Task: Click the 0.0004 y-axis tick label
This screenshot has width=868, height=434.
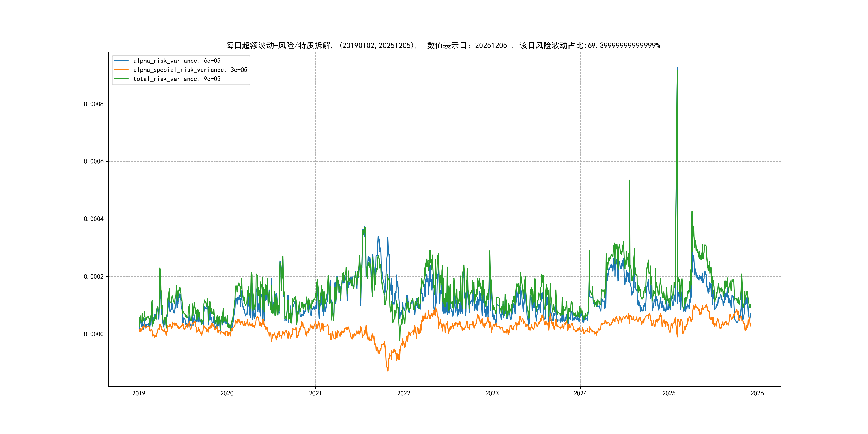Action: [x=94, y=219]
